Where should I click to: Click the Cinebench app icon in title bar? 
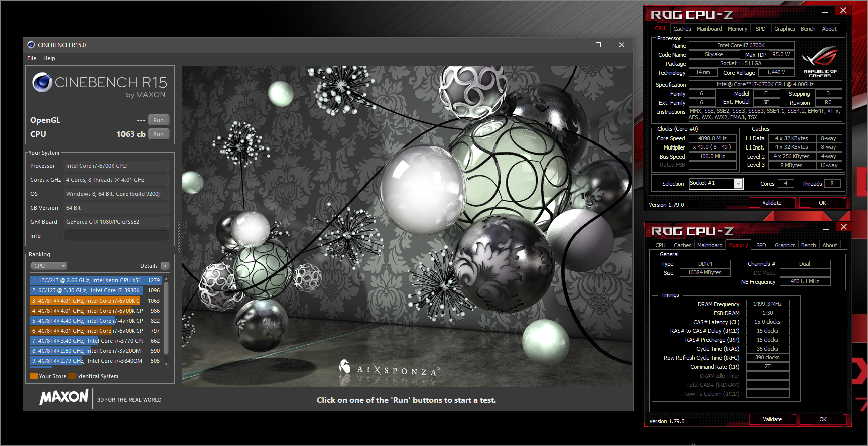click(x=31, y=45)
